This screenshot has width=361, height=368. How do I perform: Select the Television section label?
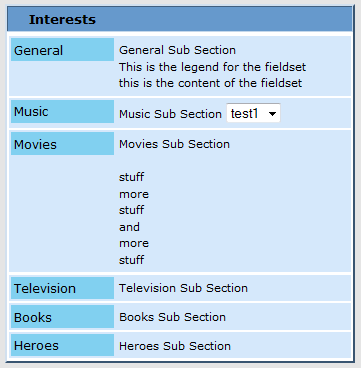[62, 288]
